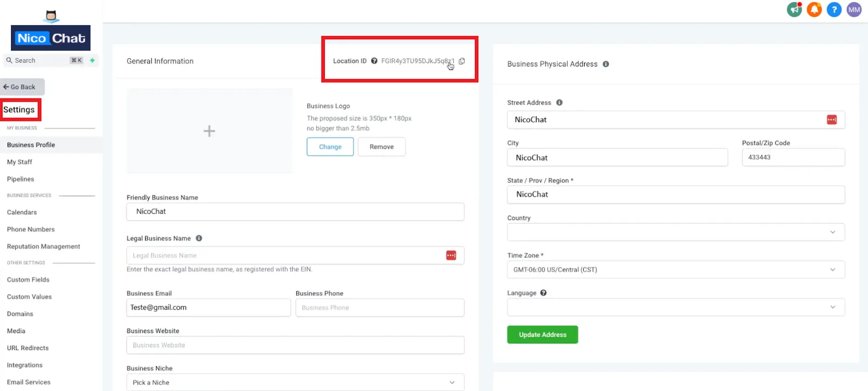Screen dimensions: 868x391
Task: Click the search magnifier icon
Action: [9, 60]
